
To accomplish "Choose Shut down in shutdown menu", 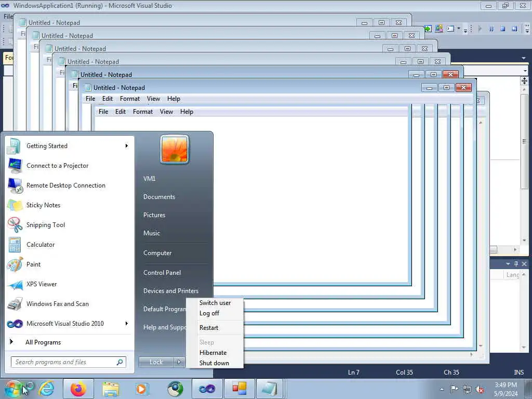I will coord(215,363).
